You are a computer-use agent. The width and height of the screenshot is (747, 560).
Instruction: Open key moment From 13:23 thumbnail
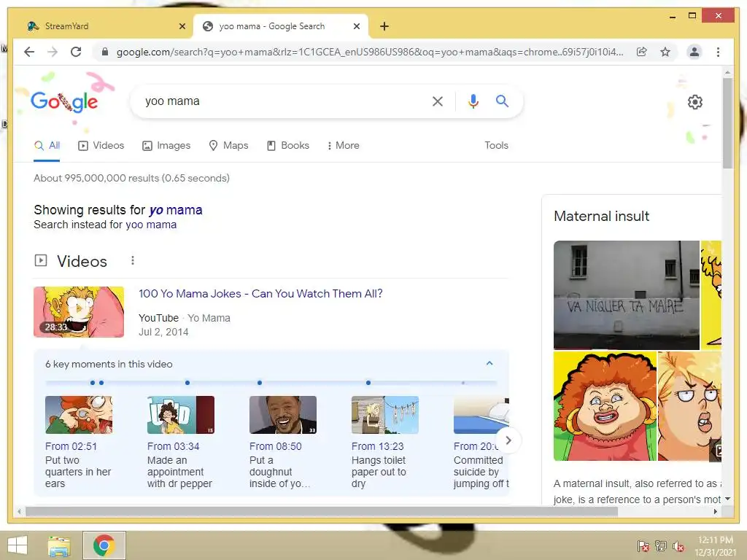pos(385,415)
